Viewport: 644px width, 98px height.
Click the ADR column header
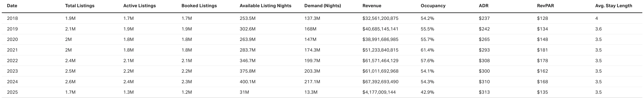(x=483, y=6)
